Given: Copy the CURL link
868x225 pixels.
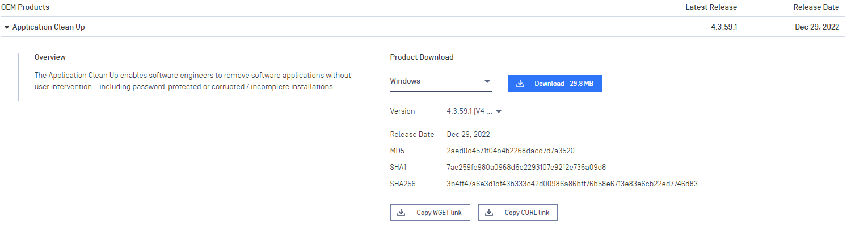Looking at the screenshot, I should click(x=518, y=213).
